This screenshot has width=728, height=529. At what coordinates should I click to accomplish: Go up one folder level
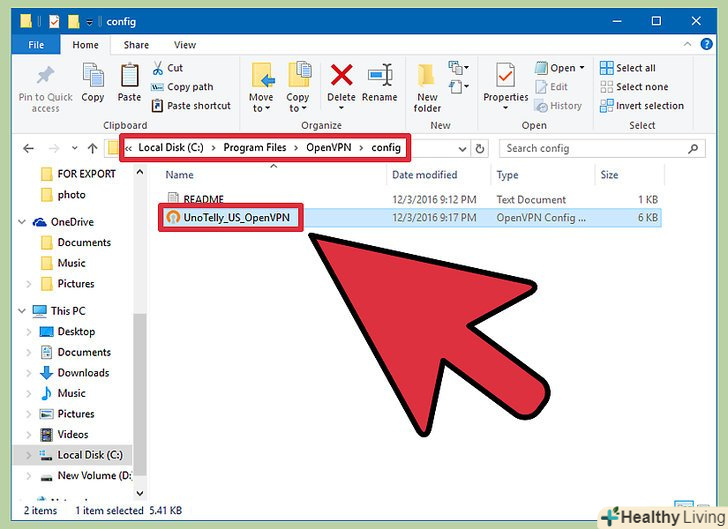[92, 149]
